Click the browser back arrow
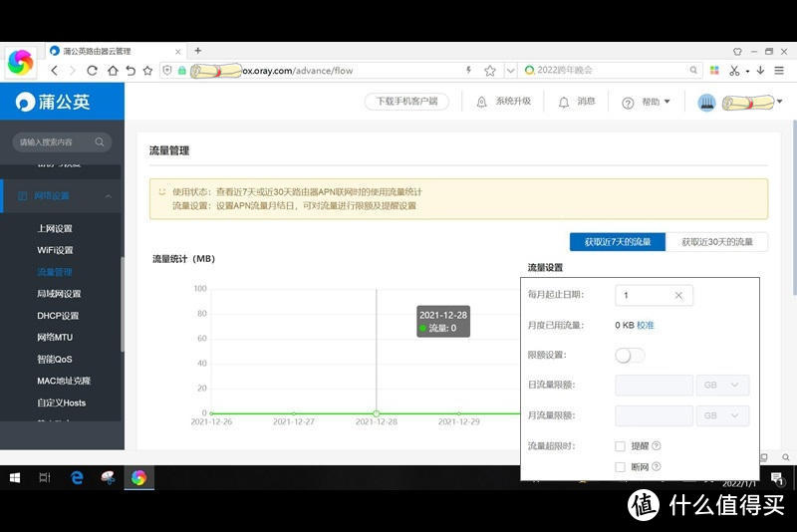The image size is (797, 532). 55,71
